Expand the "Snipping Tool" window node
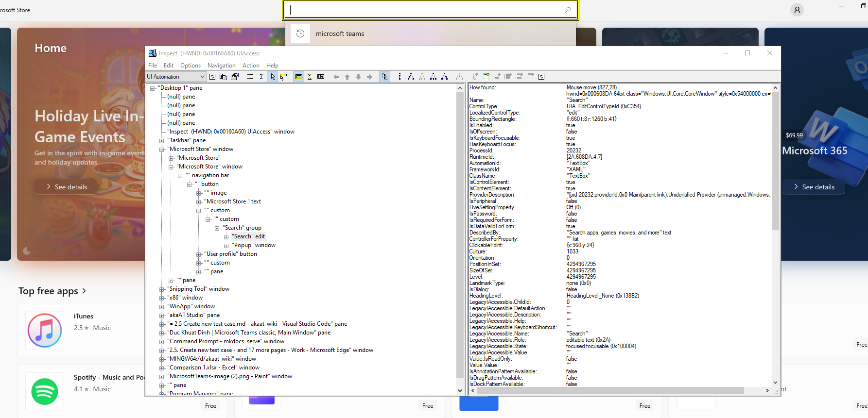The image size is (868, 418). pyautogui.click(x=162, y=289)
